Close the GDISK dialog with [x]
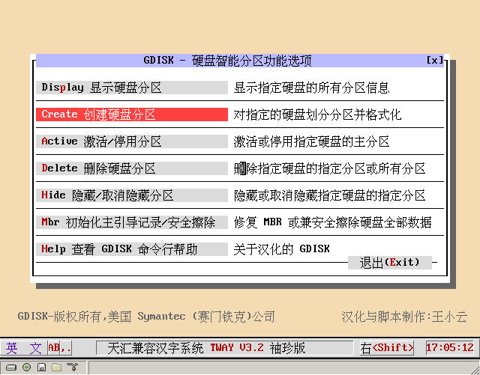The height and width of the screenshot is (375, 480). pyautogui.click(x=435, y=60)
